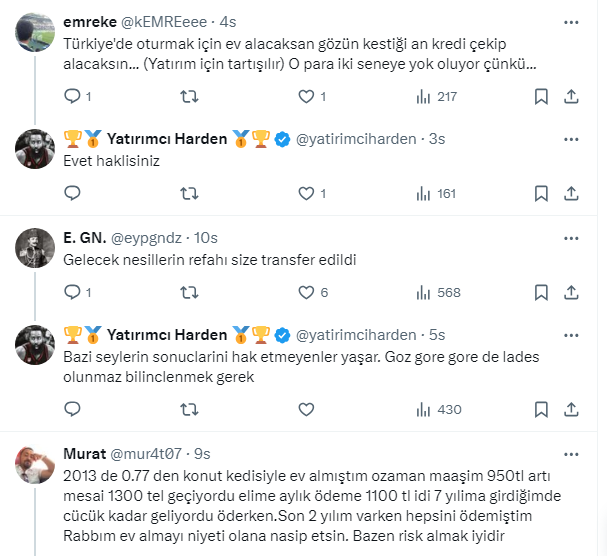Bookmark emreke's tweet
The height and width of the screenshot is (556, 607).
point(541,96)
